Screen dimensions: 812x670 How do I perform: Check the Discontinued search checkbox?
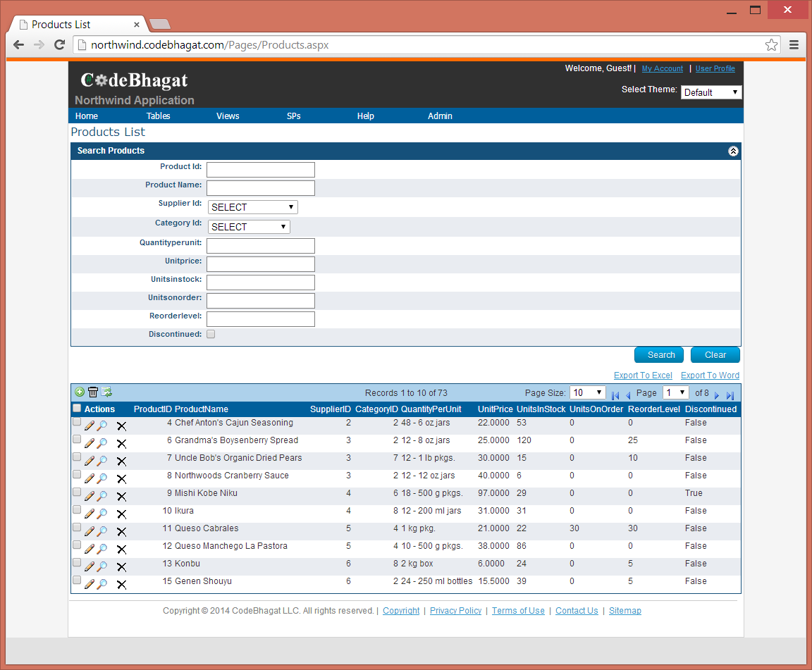point(211,335)
